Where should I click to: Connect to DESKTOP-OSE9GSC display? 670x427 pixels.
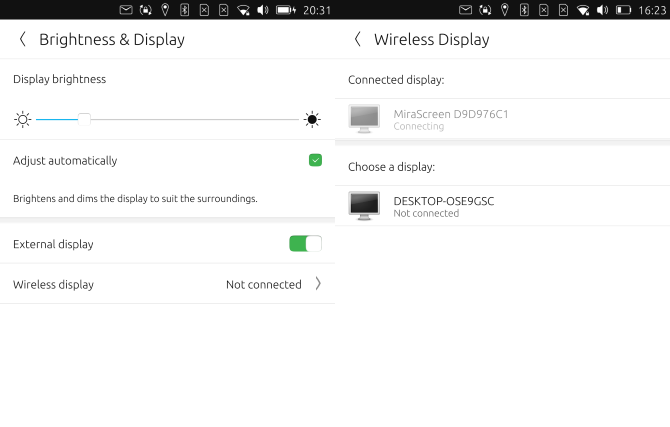[x=502, y=206]
